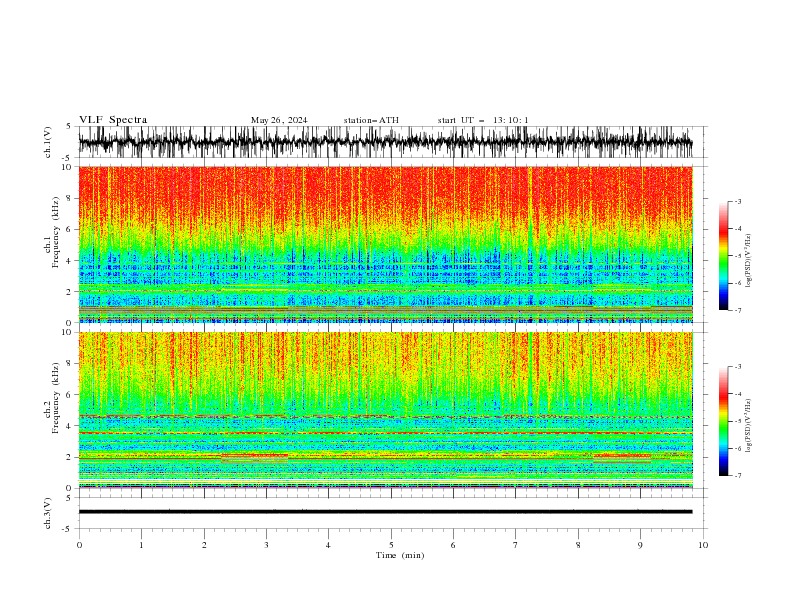Click time axis tick label 5
792x612 pixels.
(x=391, y=545)
